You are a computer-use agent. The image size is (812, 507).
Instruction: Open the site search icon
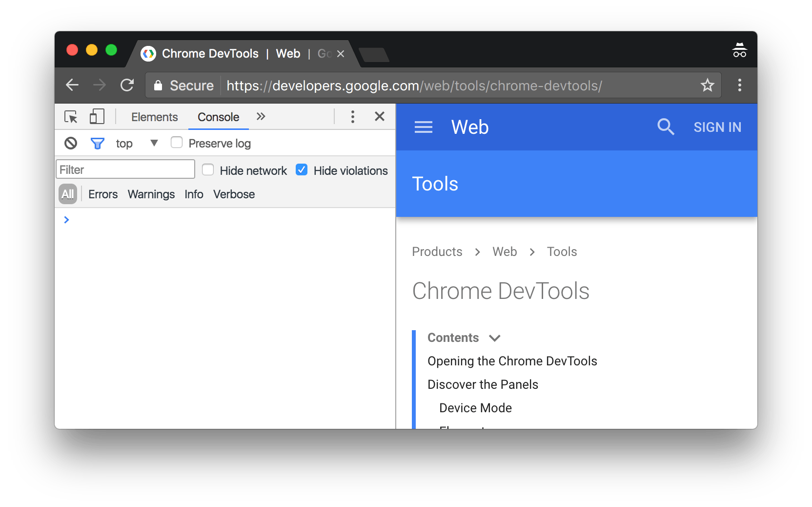pyautogui.click(x=666, y=127)
